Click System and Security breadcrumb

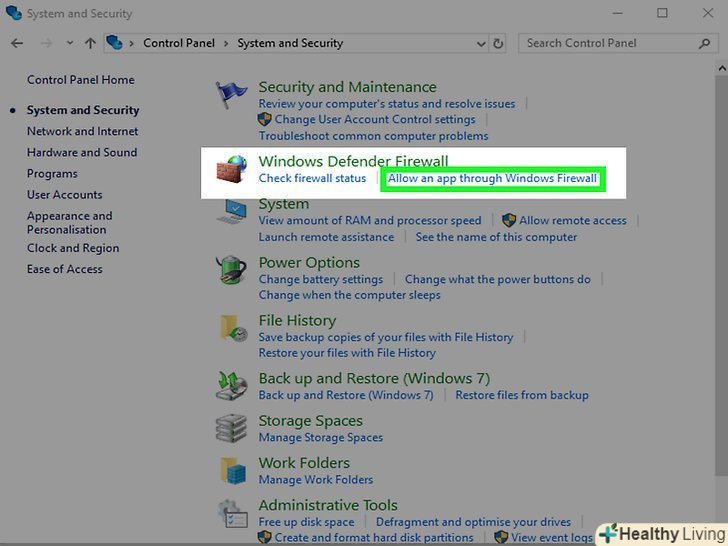coord(290,43)
